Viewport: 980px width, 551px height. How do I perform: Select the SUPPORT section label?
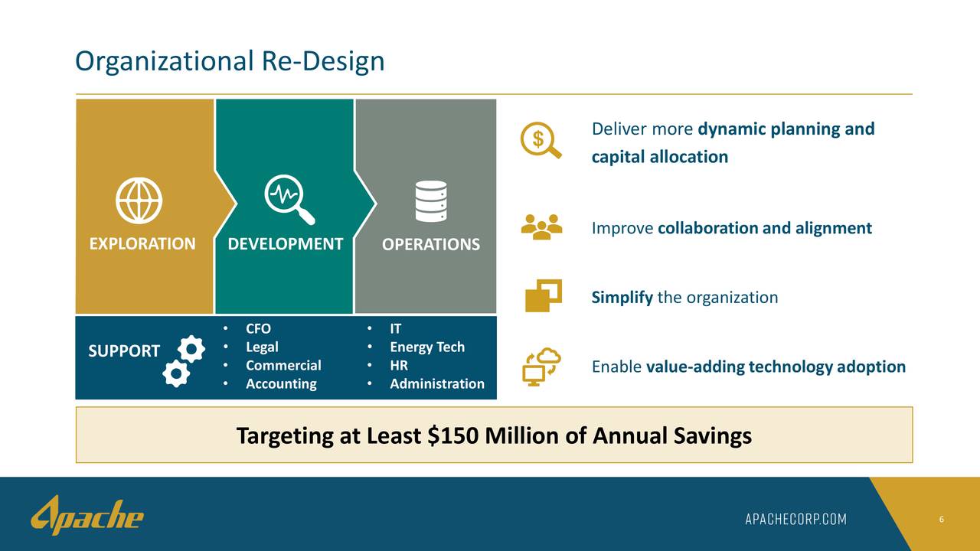[x=123, y=351]
